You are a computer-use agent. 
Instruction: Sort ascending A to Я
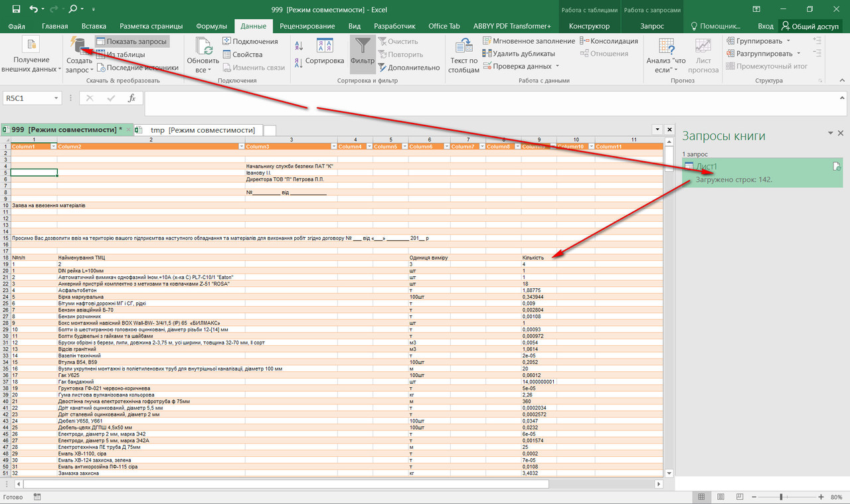297,45
